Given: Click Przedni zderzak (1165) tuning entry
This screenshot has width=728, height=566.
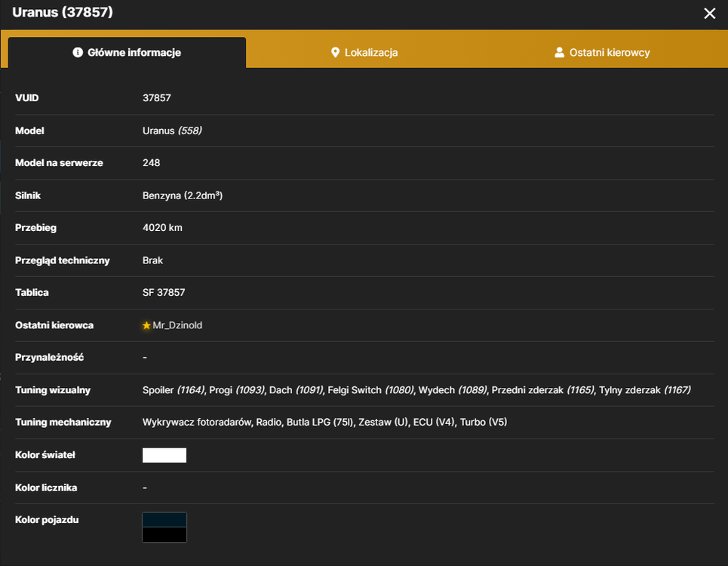Looking at the screenshot, I should pyautogui.click(x=542, y=390).
